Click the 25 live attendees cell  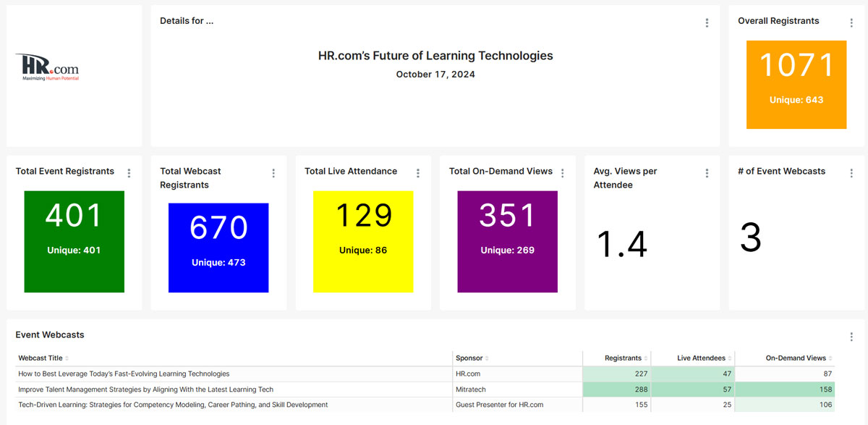pyautogui.click(x=693, y=405)
